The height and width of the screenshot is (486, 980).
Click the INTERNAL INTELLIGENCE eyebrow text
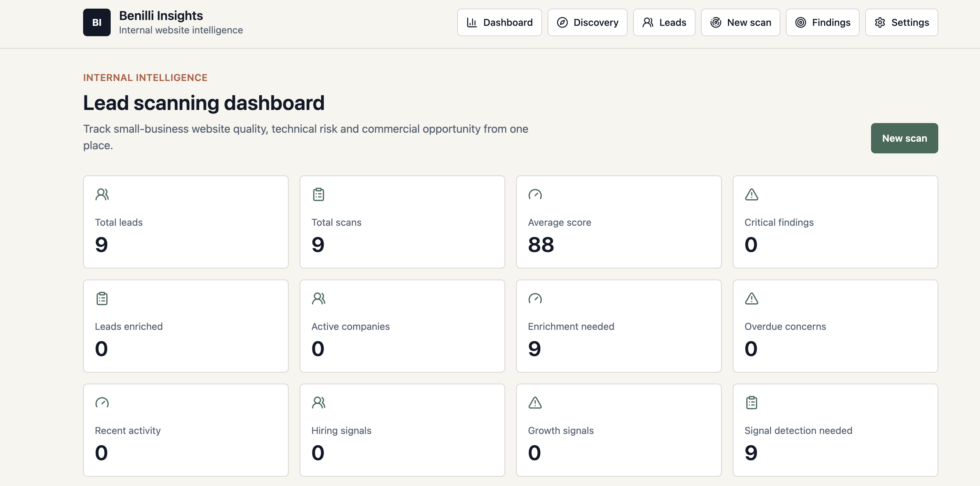145,78
